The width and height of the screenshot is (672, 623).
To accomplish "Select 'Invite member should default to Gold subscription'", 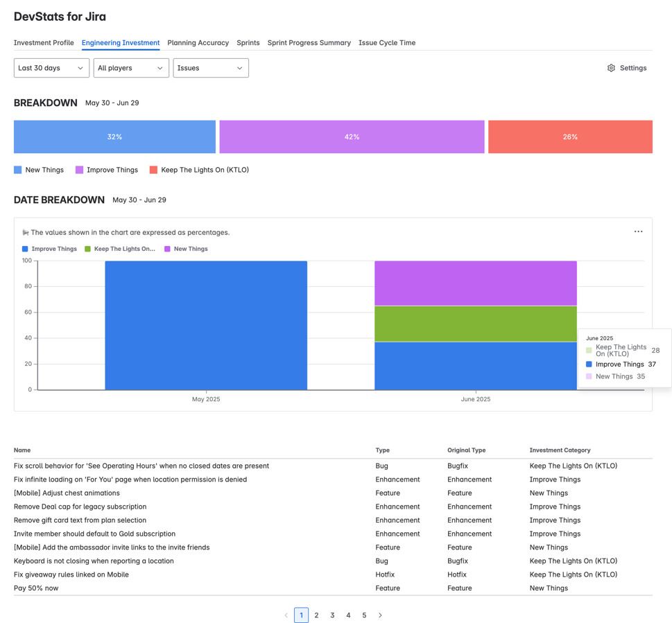I will (333, 534).
